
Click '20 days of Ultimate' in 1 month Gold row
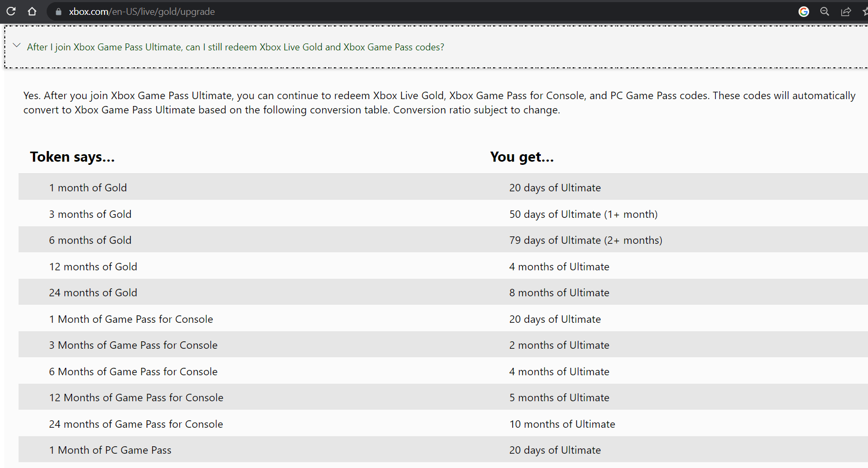[555, 188]
